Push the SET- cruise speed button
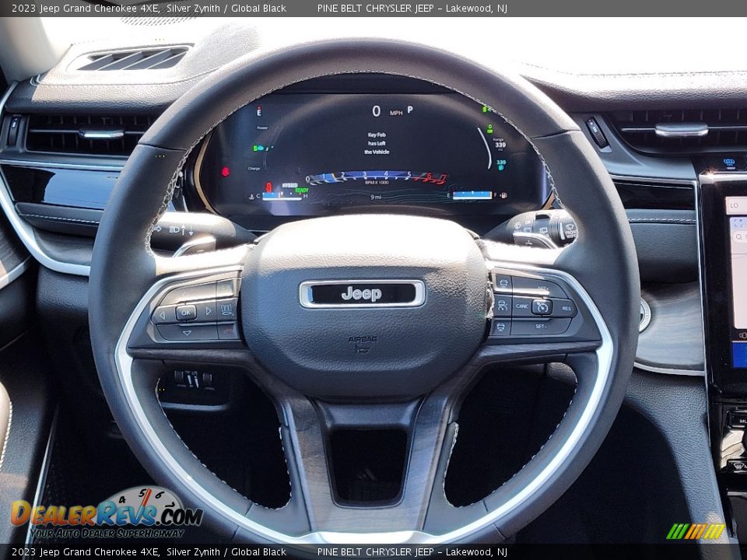This screenshot has width=747, height=560. click(x=542, y=327)
